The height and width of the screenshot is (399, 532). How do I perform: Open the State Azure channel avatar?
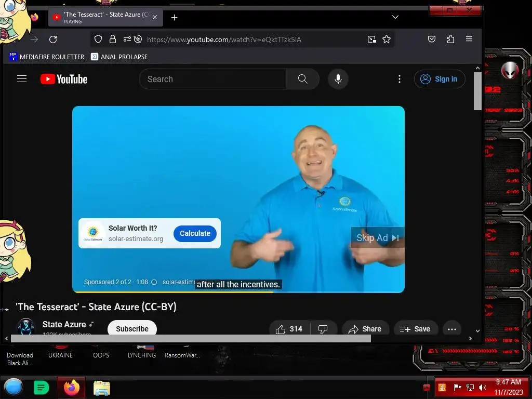click(26, 326)
